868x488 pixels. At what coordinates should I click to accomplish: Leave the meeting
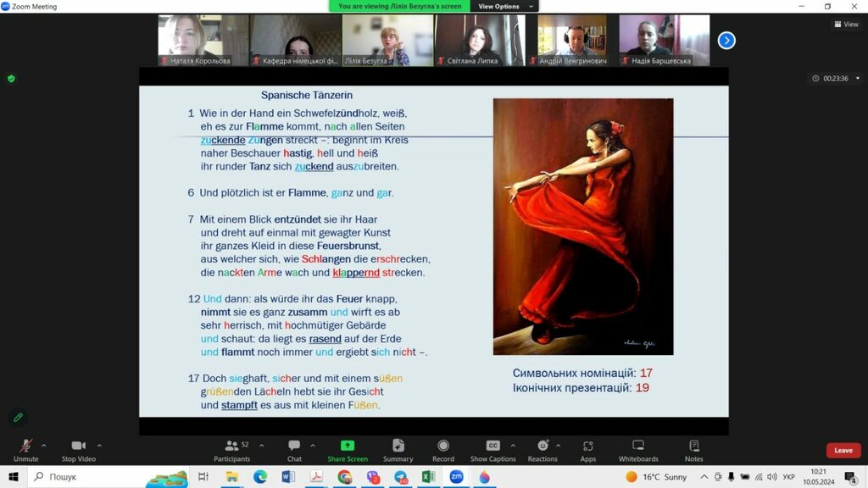point(843,451)
